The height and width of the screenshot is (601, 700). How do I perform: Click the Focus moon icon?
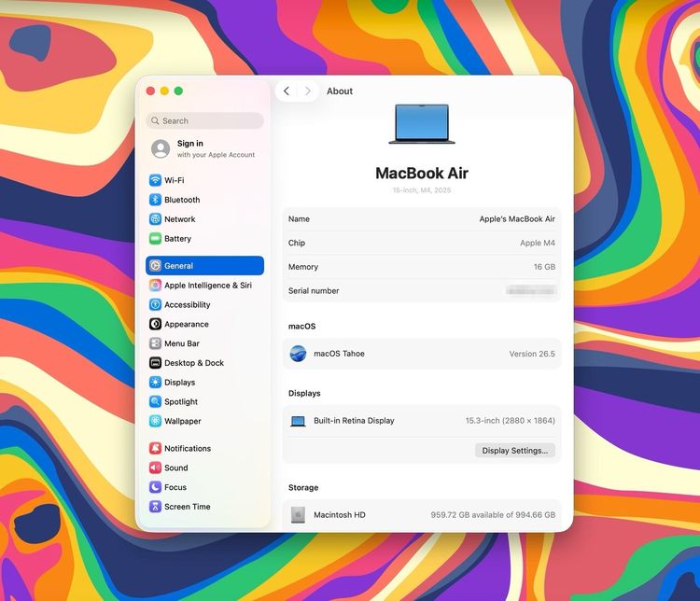point(155,487)
